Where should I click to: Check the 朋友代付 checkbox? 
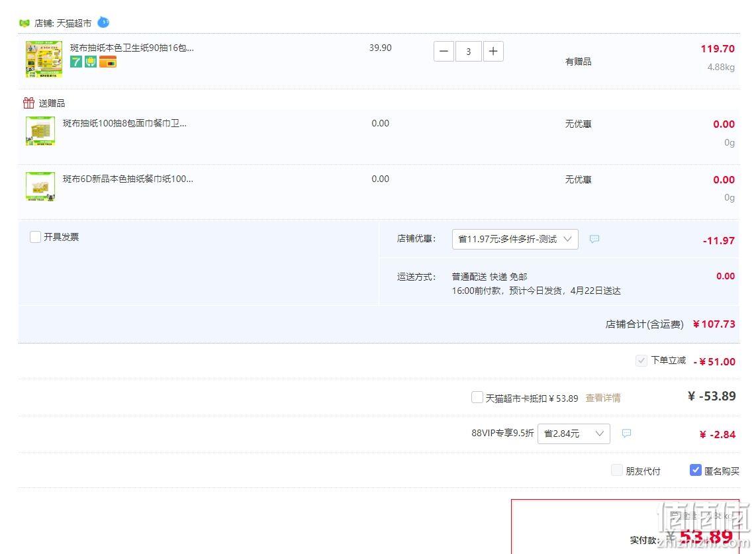coord(617,470)
